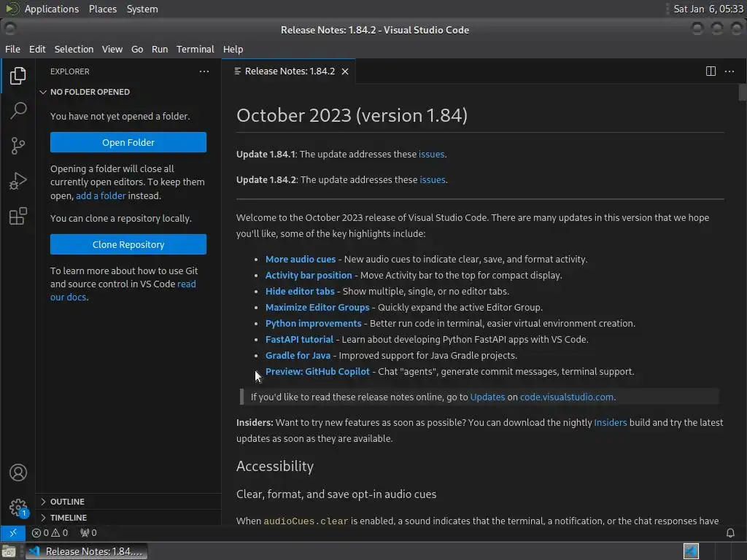The width and height of the screenshot is (747, 560).
Task: Open the Activity bar position link
Action: tap(309, 275)
